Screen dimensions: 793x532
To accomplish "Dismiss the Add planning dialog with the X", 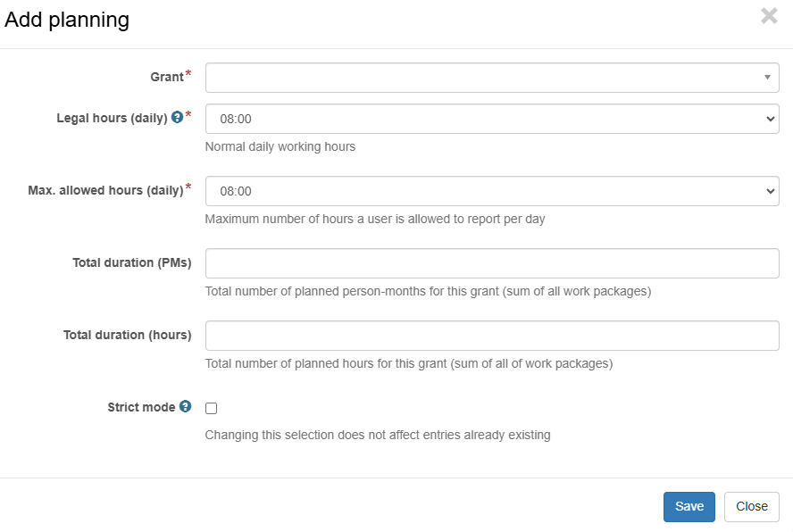I will 769,16.
